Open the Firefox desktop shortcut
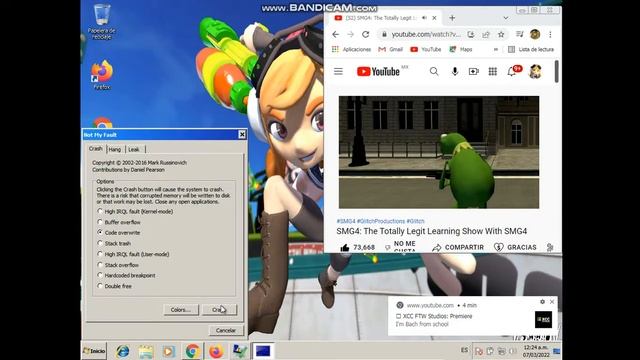 click(102, 75)
